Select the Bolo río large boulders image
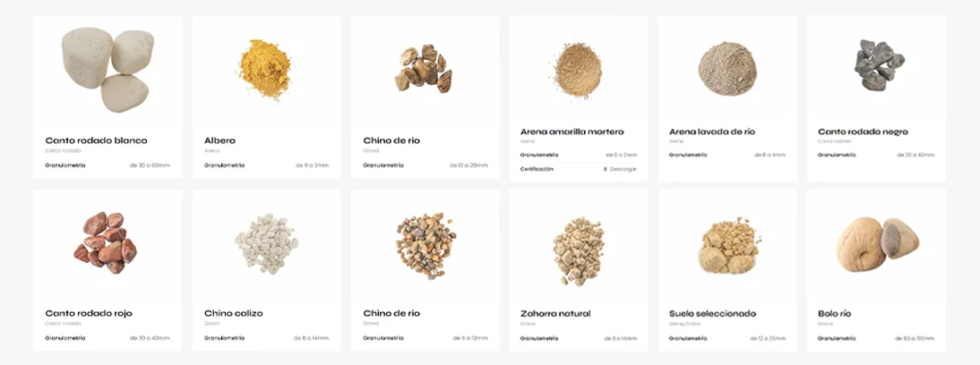 878,244
